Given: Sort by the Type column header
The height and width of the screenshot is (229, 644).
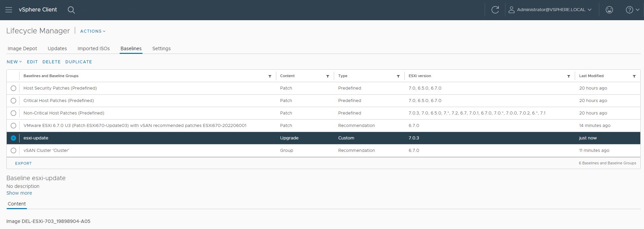Looking at the screenshot, I should click(343, 76).
